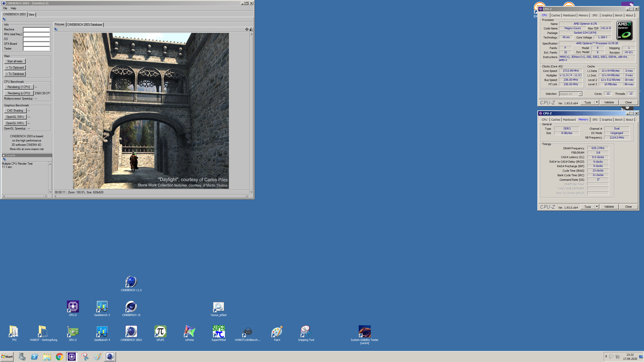Open the TPC folder on desktop
Screen dimensions: 644x362
(x=14, y=333)
